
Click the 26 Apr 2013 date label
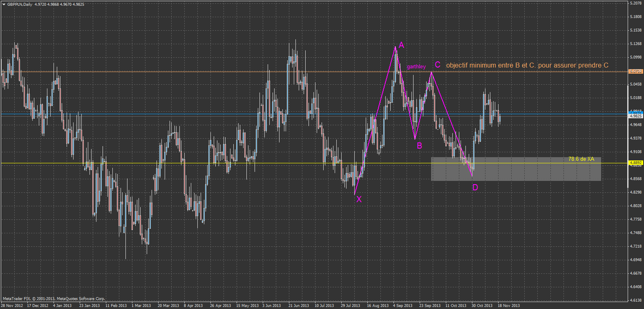coord(221,306)
